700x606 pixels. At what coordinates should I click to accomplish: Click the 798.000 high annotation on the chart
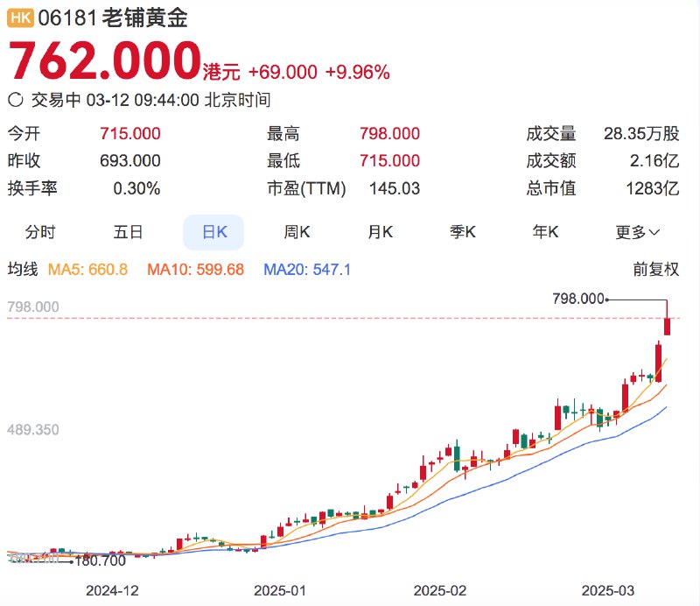coord(578,299)
